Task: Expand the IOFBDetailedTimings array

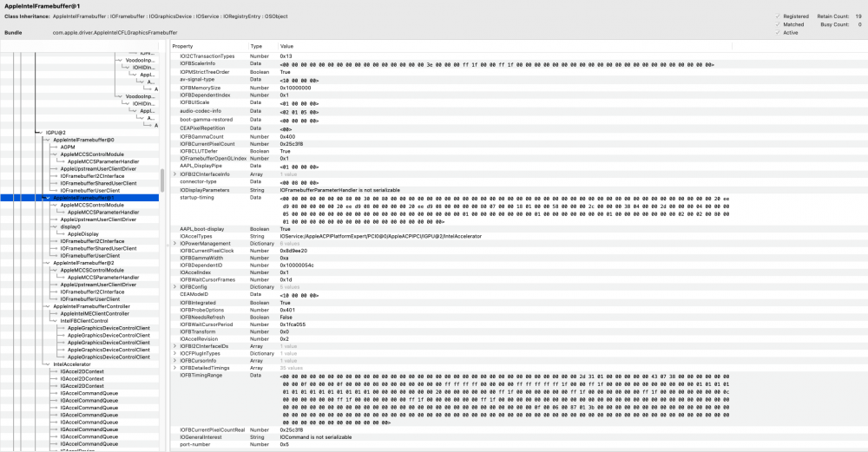Action: point(175,368)
